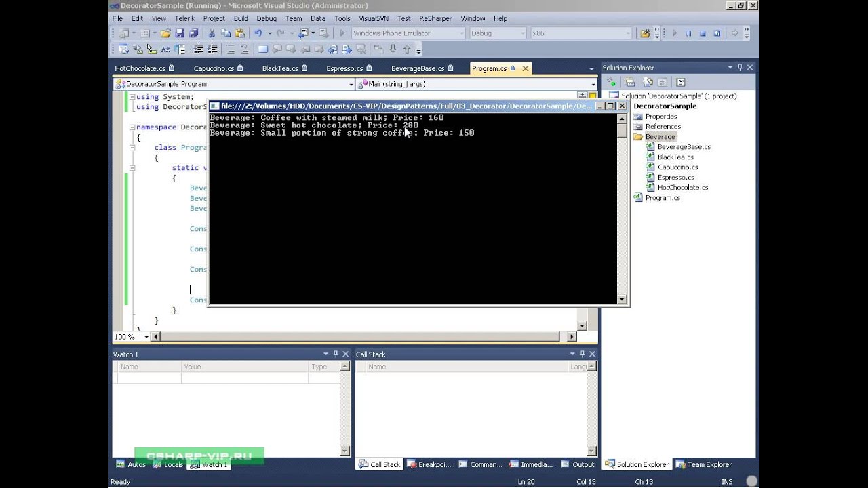Collapse the class Program code region

[x=132, y=147]
